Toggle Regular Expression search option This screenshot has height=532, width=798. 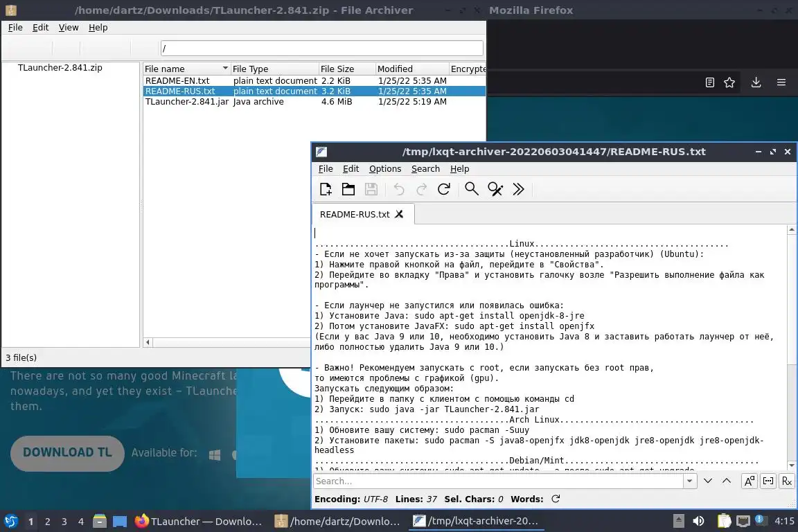tap(787, 481)
